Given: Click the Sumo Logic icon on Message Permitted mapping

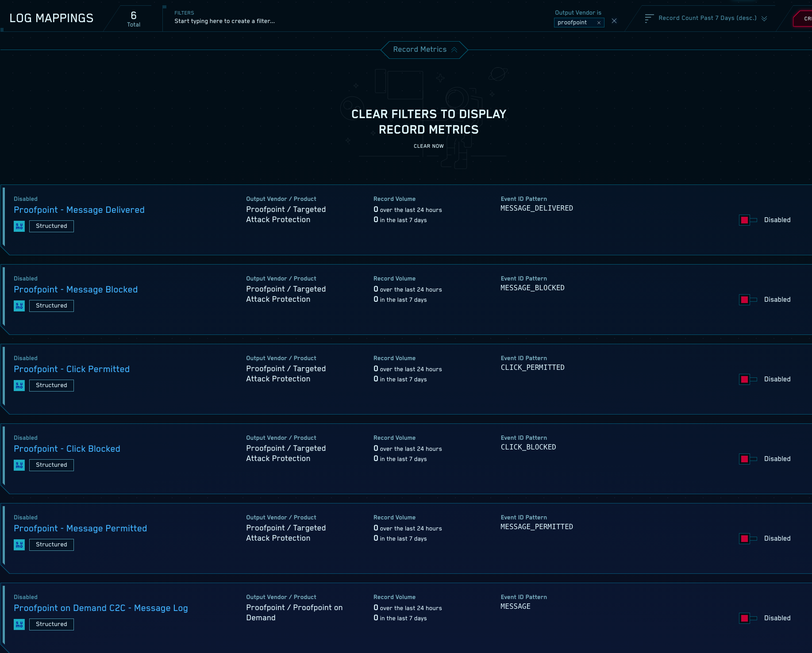Looking at the screenshot, I should [19, 545].
